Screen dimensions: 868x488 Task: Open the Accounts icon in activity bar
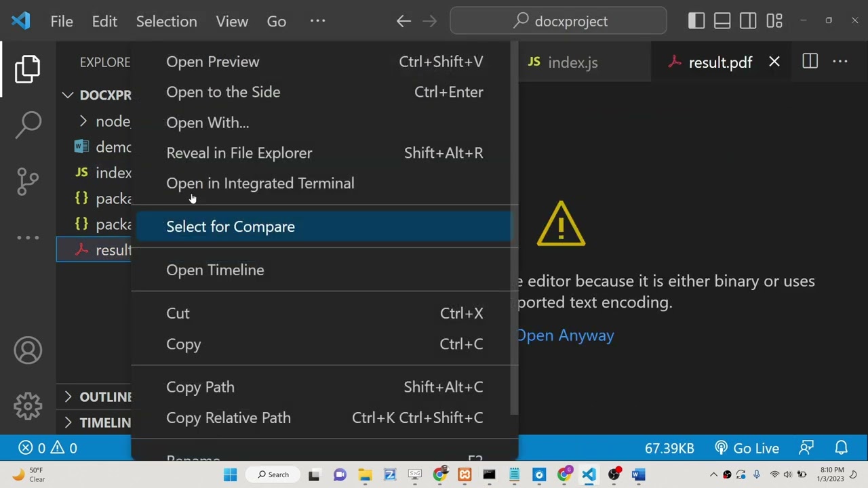tap(28, 350)
